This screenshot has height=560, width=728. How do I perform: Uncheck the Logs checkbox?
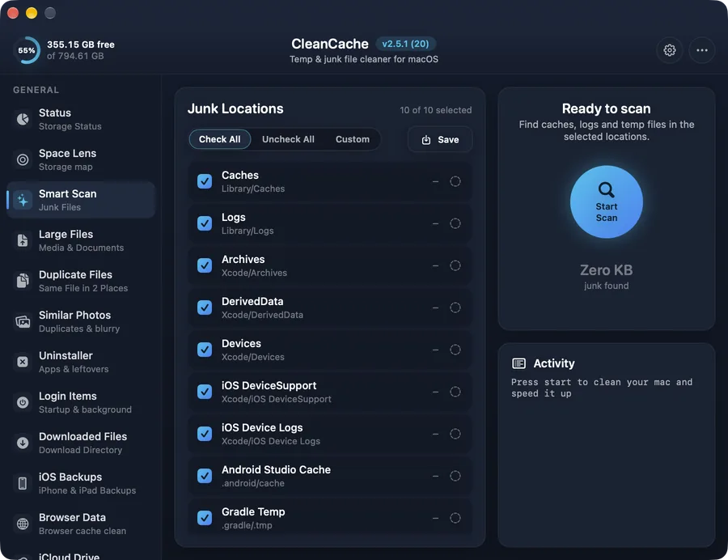pos(205,223)
